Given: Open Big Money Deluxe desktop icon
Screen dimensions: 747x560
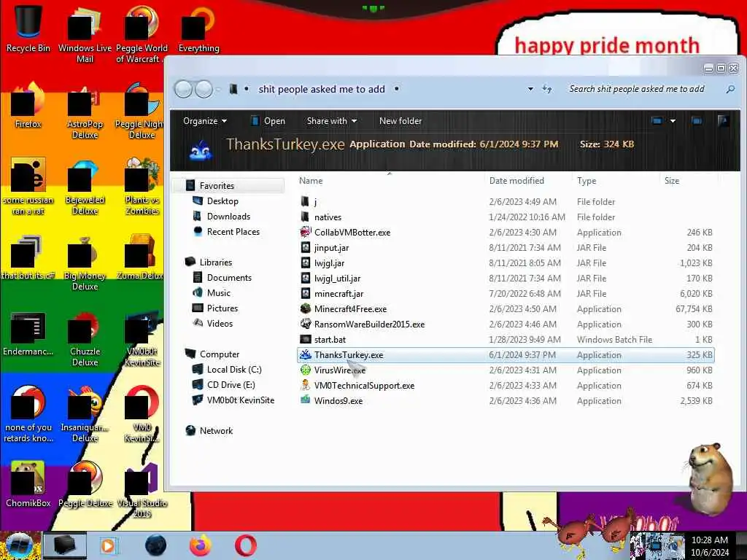Looking at the screenshot, I should point(85,262).
